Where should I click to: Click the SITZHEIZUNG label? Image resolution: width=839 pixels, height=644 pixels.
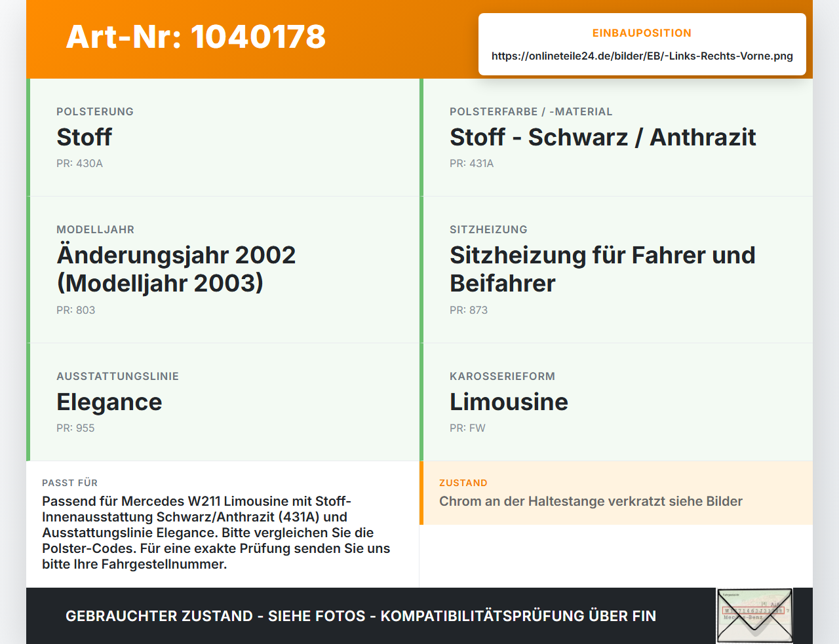click(488, 229)
